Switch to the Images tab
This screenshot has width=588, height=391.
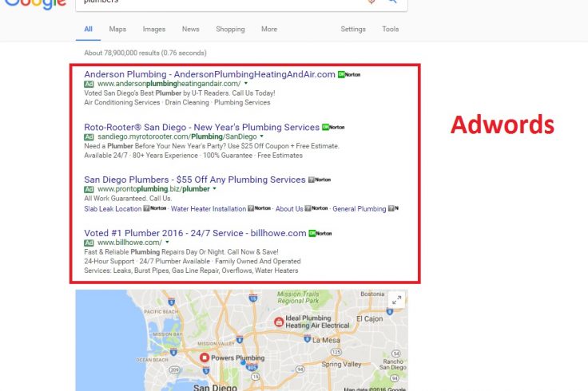point(153,30)
